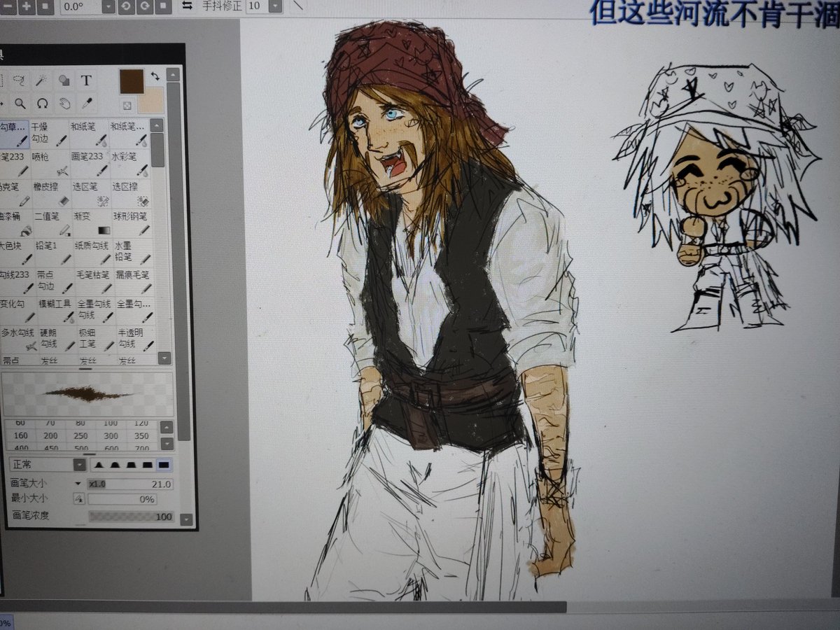
Task: Choose the 干燥勾边 brush
Action: (x=49, y=134)
